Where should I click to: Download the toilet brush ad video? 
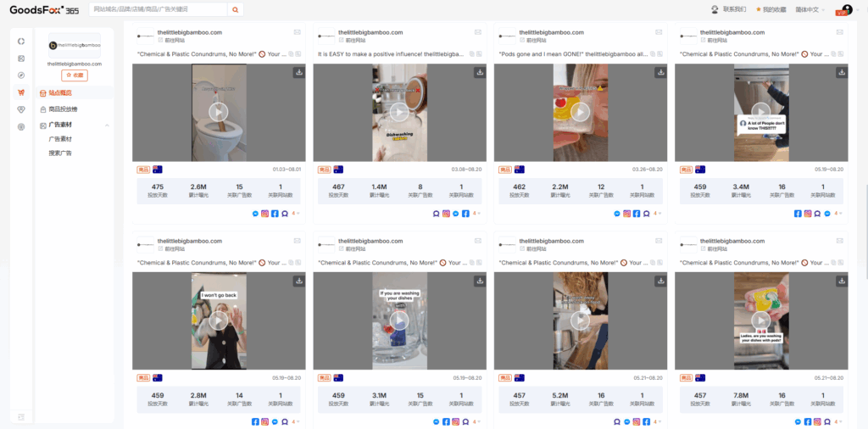(x=299, y=73)
